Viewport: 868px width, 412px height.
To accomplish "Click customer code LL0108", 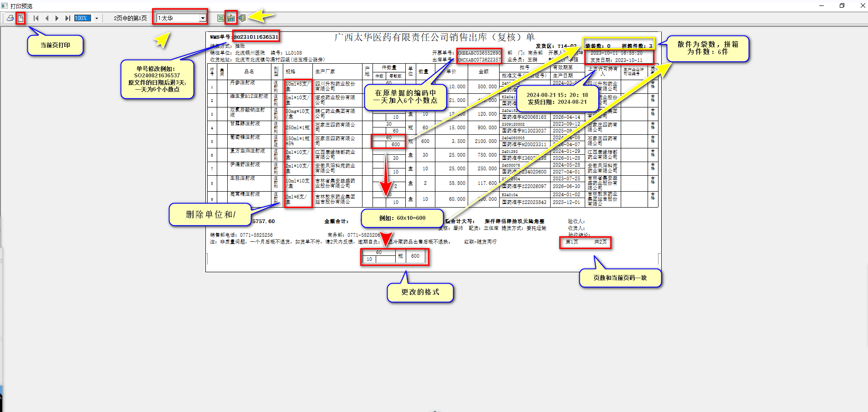I will pyautogui.click(x=294, y=53).
